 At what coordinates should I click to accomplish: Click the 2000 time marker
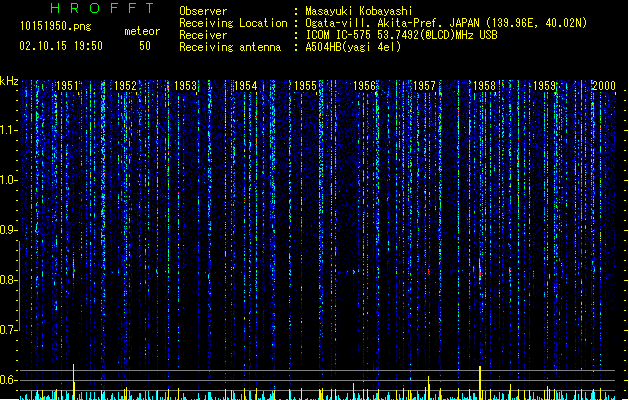coord(604,86)
